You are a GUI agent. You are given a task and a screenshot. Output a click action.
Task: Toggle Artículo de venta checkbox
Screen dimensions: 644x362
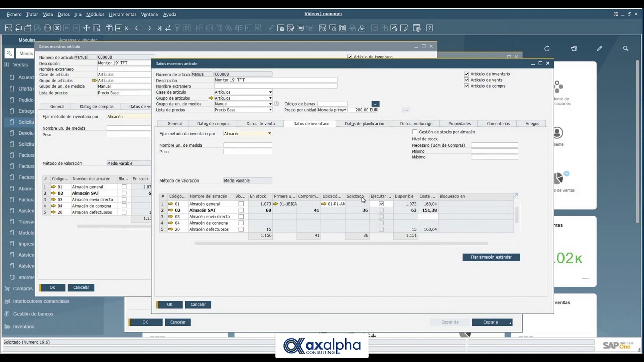[x=466, y=80]
